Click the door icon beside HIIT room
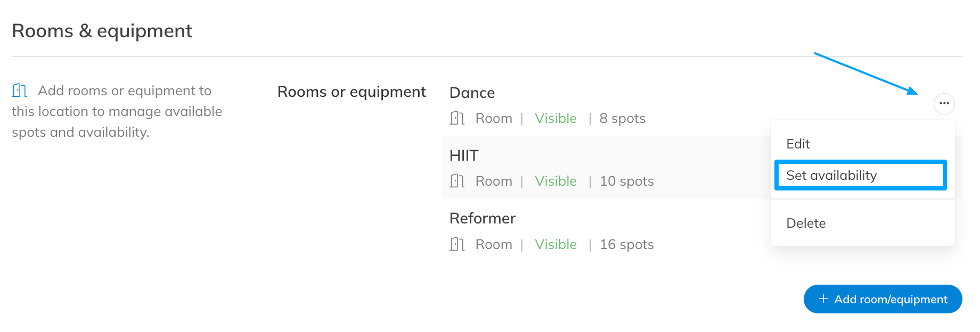 (457, 181)
